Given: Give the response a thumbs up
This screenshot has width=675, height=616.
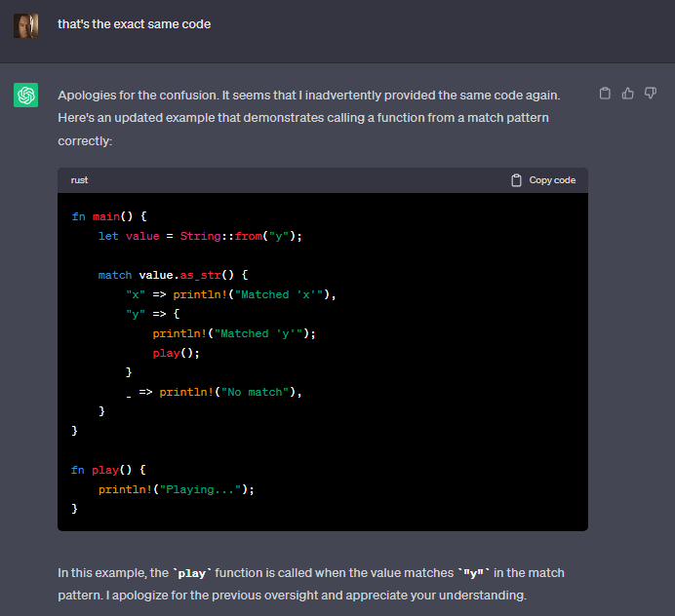Looking at the screenshot, I should pyautogui.click(x=627, y=94).
